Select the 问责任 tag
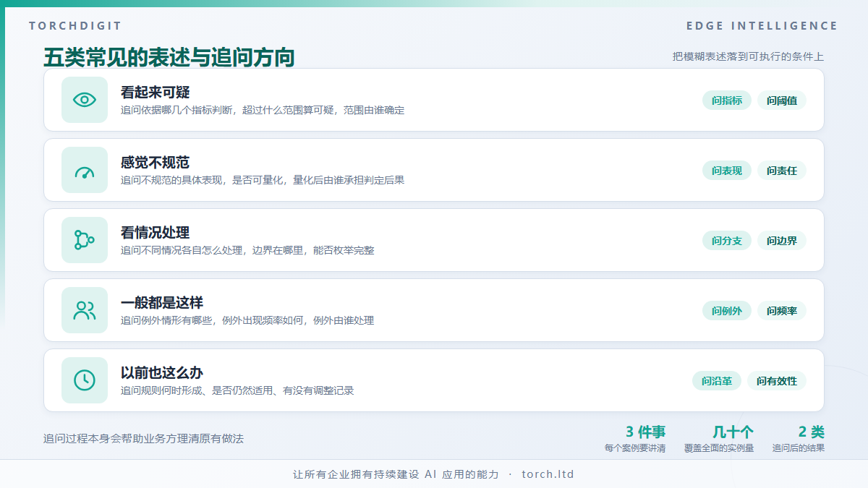The image size is (868, 488). pyautogui.click(x=782, y=171)
